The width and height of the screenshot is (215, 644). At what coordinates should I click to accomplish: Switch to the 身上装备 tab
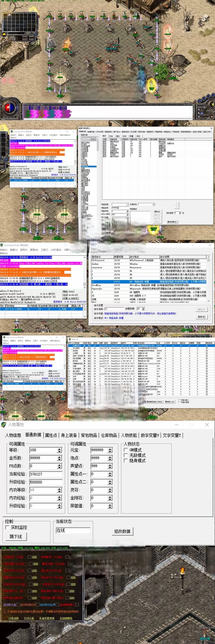[69, 435]
